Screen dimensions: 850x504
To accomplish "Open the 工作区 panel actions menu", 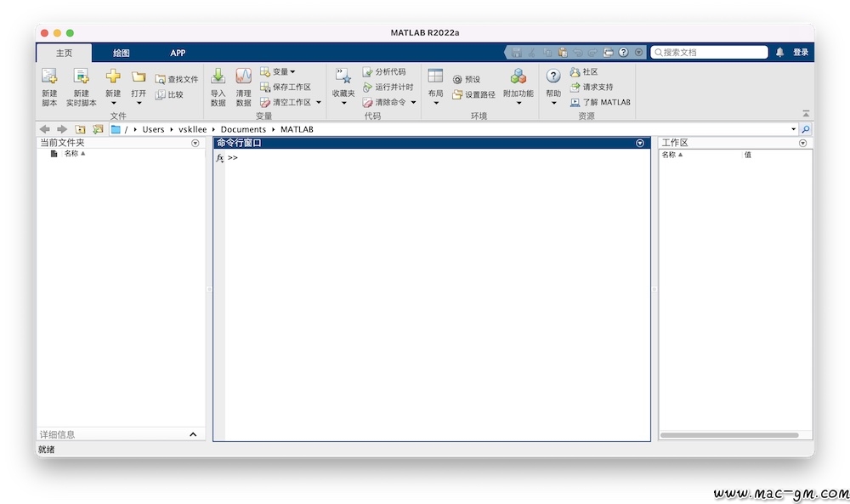I will pos(803,143).
